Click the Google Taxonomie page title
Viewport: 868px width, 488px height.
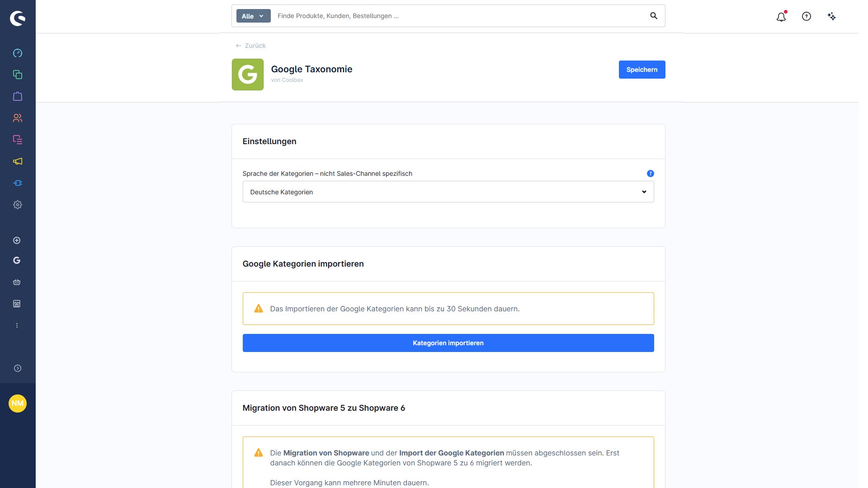click(x=311, y=69)
